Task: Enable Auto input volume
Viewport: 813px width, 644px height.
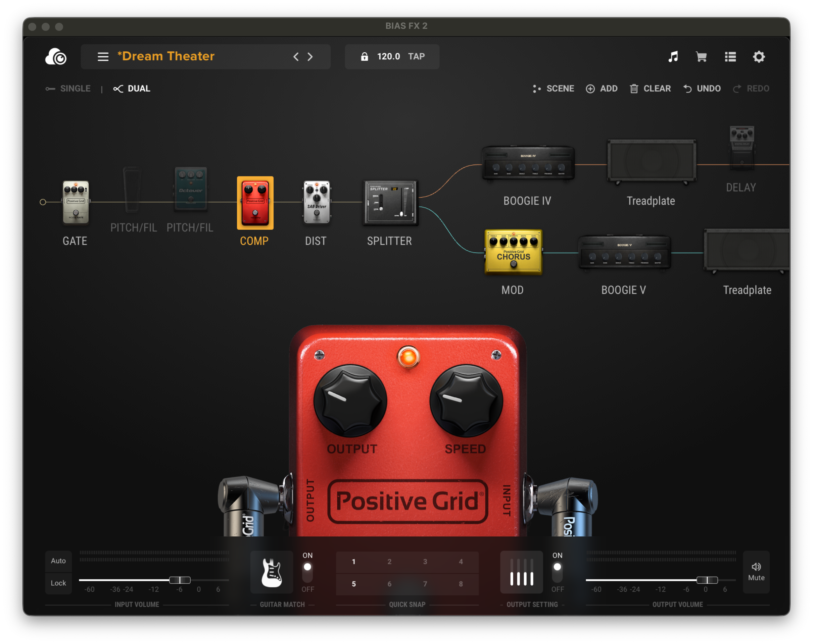Action: coord(58,561)
